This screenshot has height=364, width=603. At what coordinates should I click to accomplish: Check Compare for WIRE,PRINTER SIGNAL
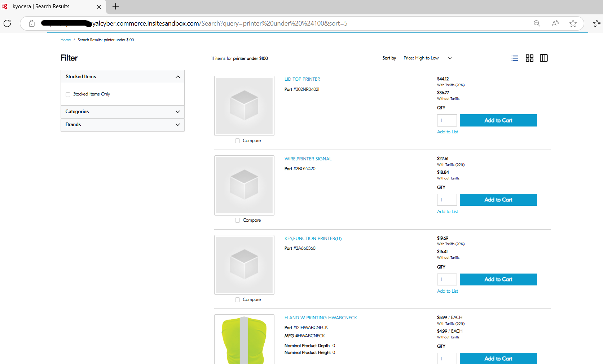click(237, 220)
